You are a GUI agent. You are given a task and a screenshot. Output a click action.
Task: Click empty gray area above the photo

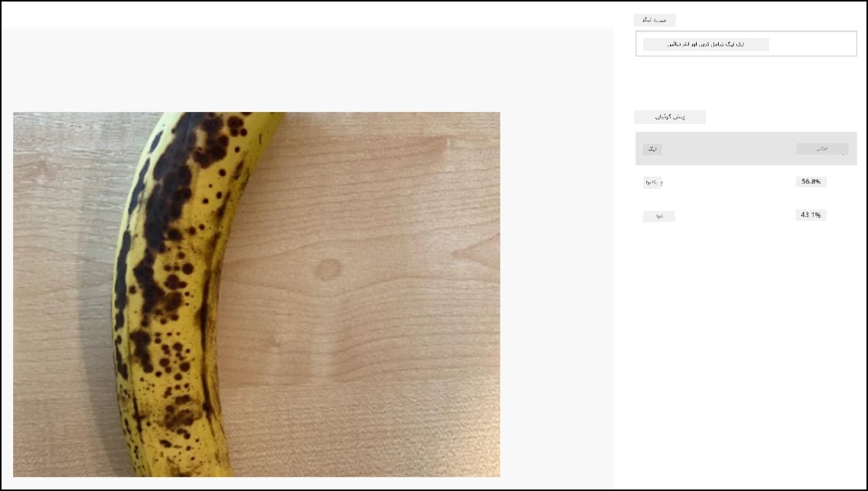(x=308, y=69)
